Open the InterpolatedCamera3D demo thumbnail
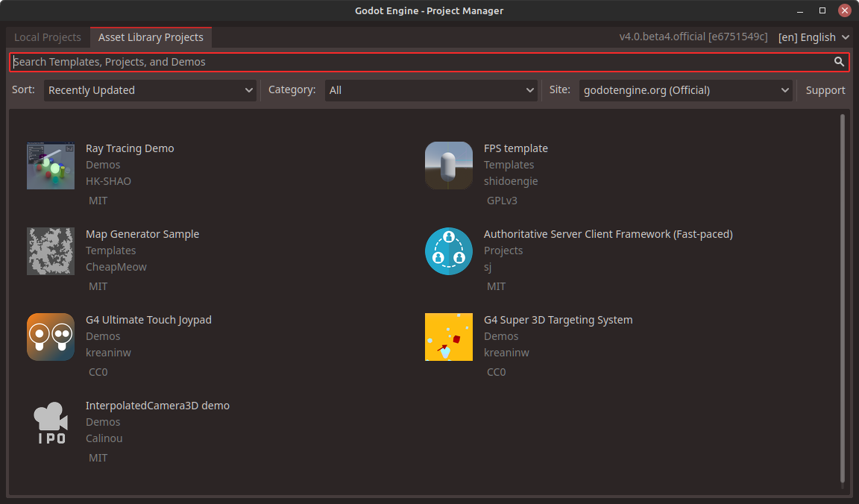This screenshot has width=859, height=504. pos(50,422)
